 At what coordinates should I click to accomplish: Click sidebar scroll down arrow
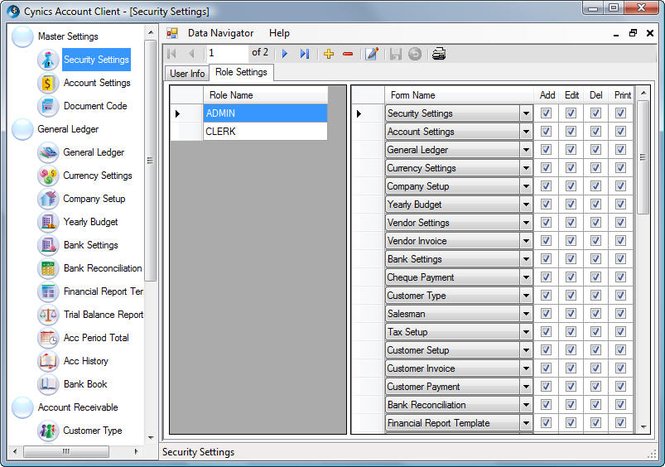pyautogui.click(x=151, y=437)
